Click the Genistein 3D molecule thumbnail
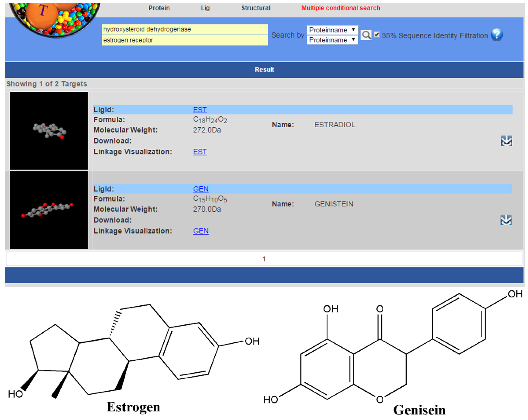 pos(49,210)
